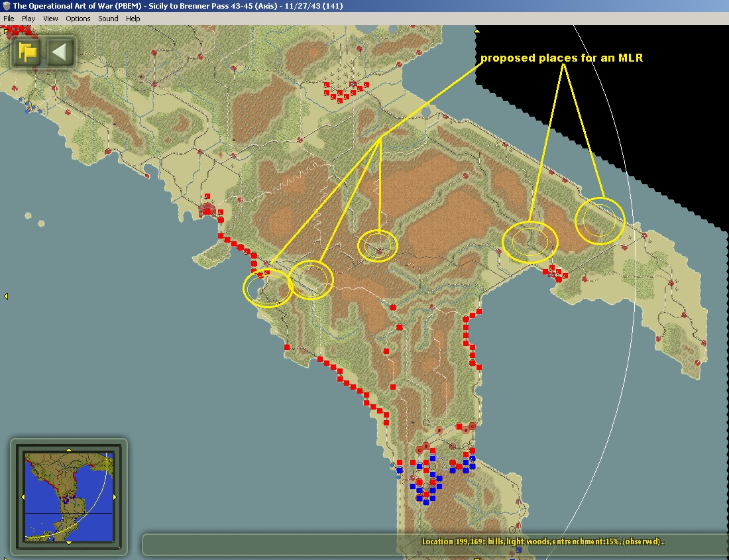This screenshot has height=560, width=729.
Task: Click the shield app icon in the title bar
Action: (6, 5)
